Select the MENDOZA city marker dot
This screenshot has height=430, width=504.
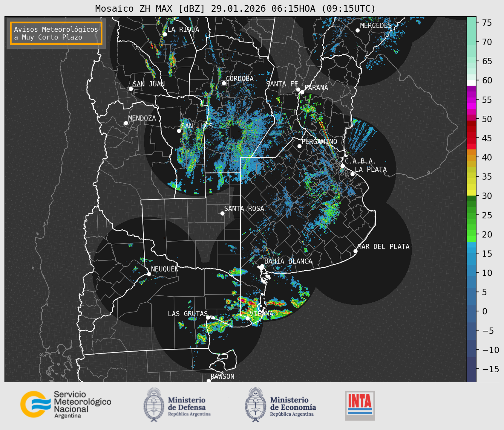(126, 123)
